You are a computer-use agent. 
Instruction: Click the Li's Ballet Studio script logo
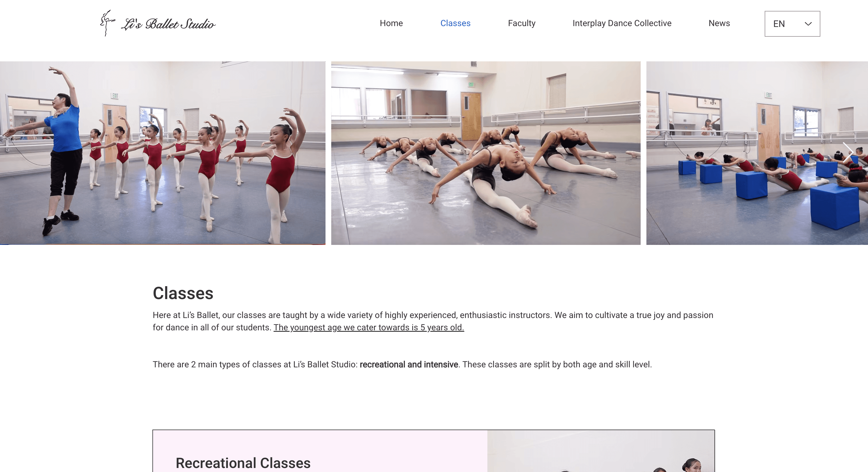pyautogui.click(x=168, y=24)
